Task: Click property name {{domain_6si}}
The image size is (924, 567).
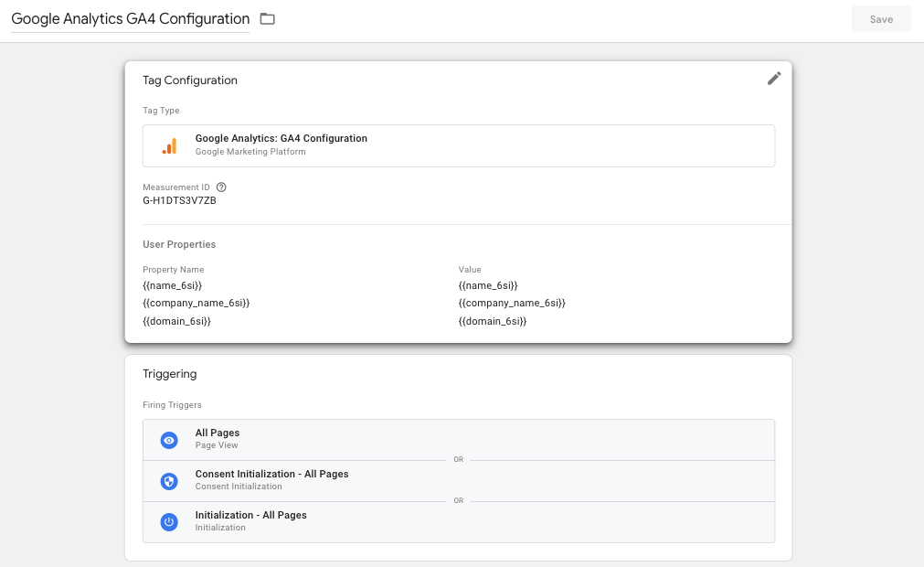Action: [176, 321]
